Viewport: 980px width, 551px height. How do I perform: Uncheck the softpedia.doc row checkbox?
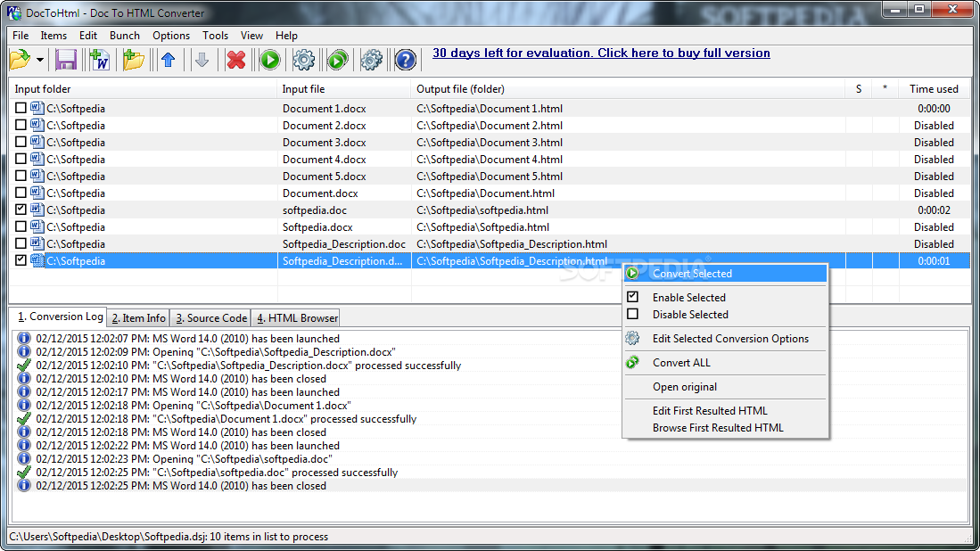tap(21, 210)
